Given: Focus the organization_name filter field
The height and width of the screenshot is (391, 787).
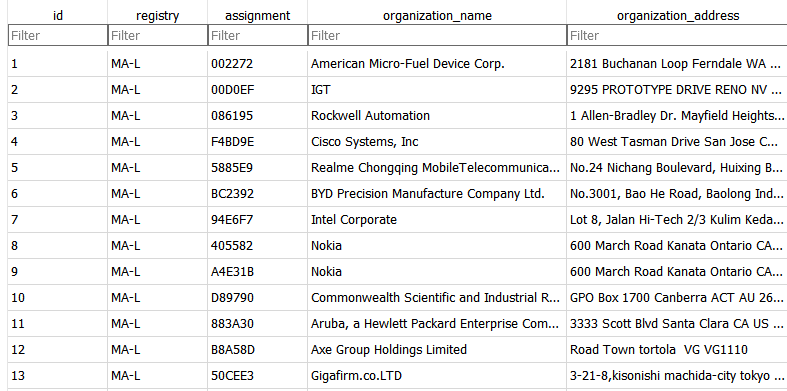Looking at the screenshot, I should [437, 35].
